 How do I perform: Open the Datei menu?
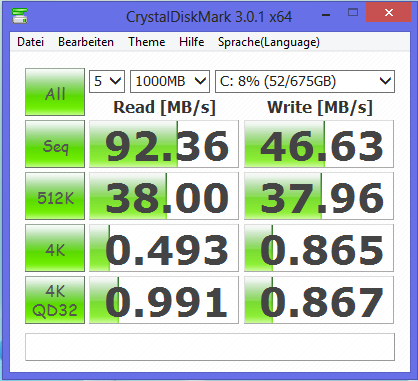pos(30,42)
